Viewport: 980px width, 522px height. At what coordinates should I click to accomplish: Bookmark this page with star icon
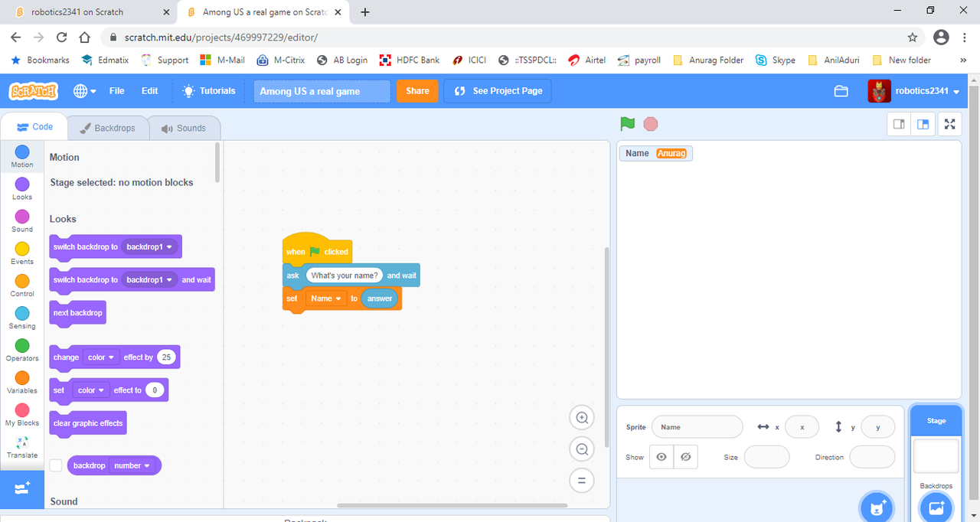pos(913,37)
